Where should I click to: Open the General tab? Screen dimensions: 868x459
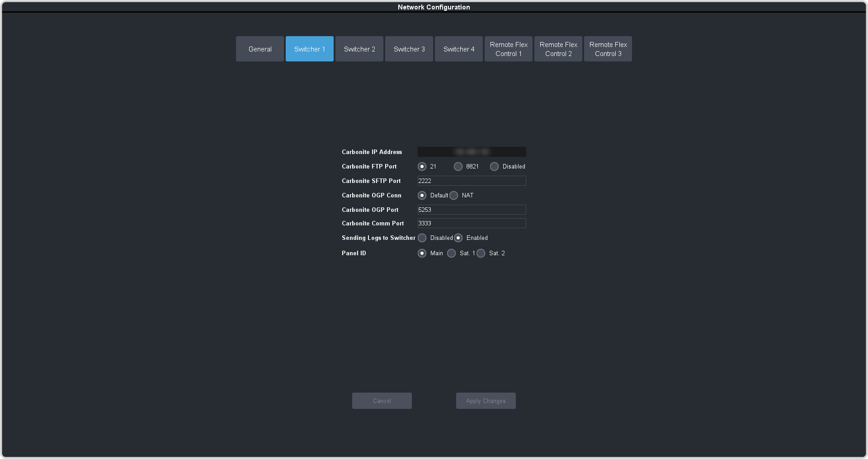pos(260,49)
